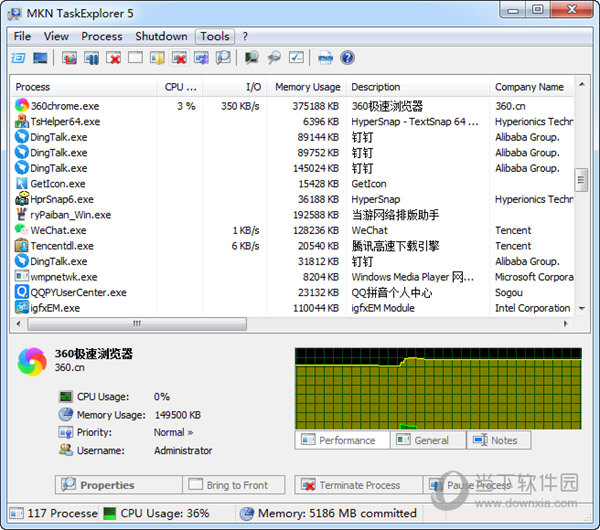Viewport: 600px width, 530px height.
Task: Click the igfxEM.exe process icon
Action: [22, 308]
